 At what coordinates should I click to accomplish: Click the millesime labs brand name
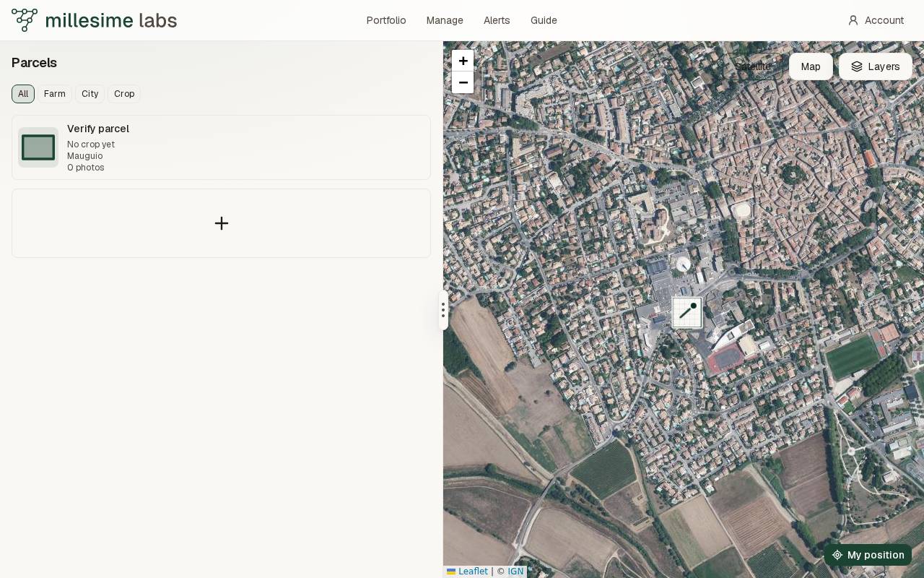(111, 20)
